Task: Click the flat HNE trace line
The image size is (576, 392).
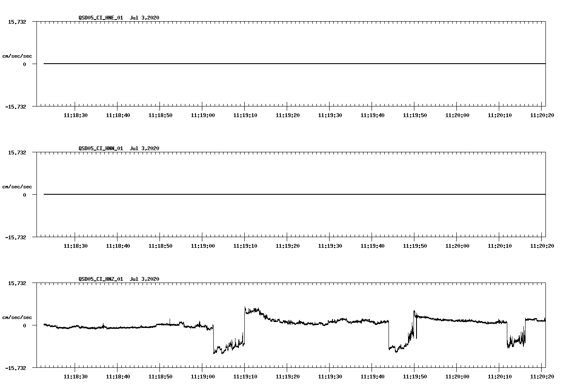Action: click(x=294, y=64)
